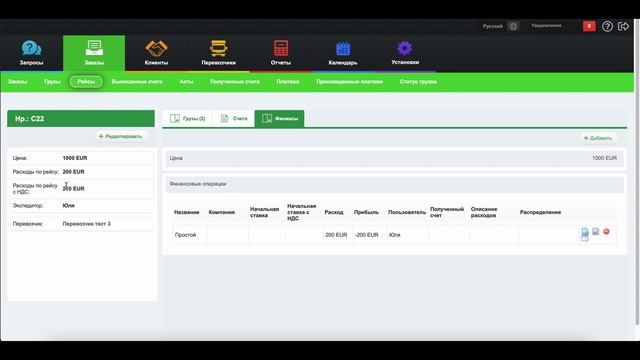Open the Отчеты calculator icon
Image resolution: width=640 pixels, height=360 pixels.
(x=281, y=48)
